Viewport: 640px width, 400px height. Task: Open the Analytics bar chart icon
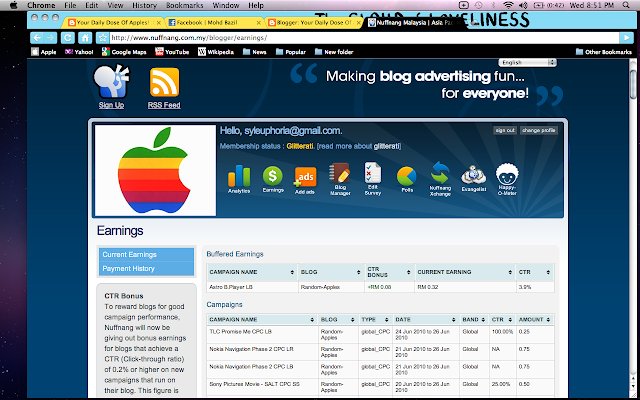coord(239,176)
